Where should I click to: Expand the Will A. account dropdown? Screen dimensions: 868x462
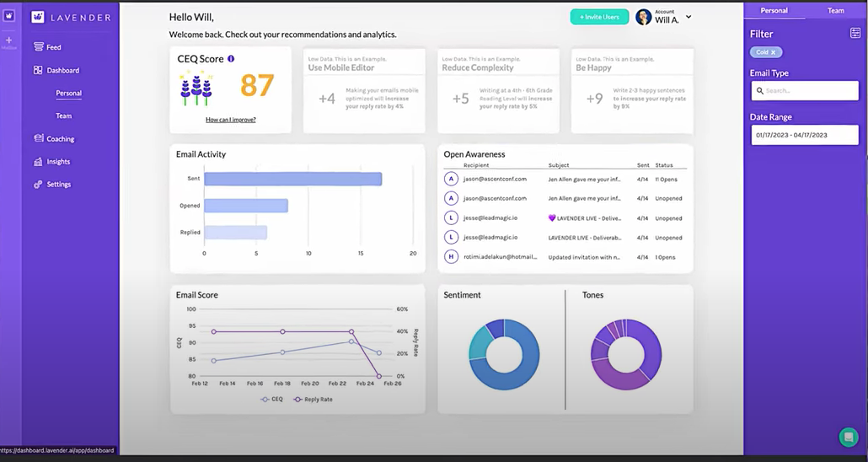click(x=689, y=17)
